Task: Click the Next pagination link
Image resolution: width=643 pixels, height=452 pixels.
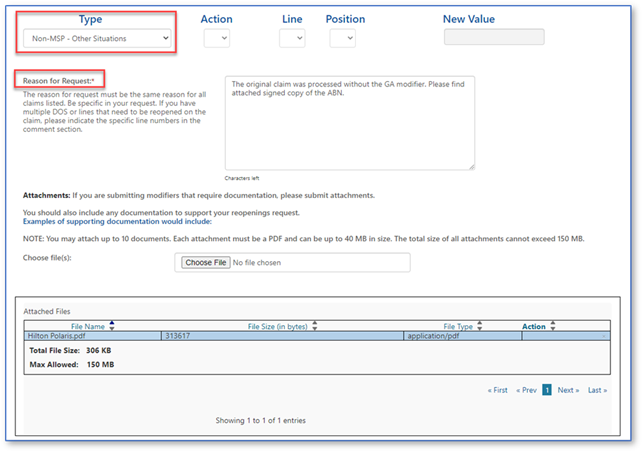Action: pos(568,390)
